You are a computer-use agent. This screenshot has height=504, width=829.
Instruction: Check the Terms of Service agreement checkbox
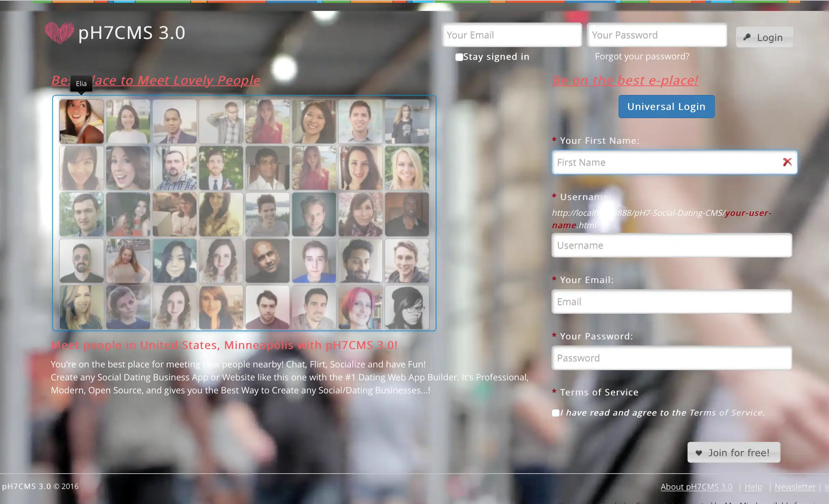pyautogui.click(x=554, y=413)
